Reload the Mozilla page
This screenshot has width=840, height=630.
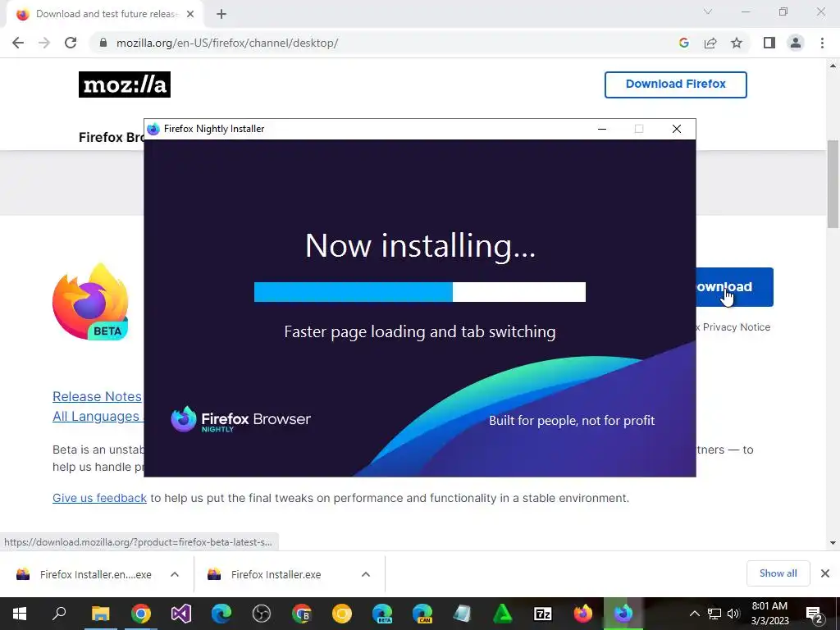pos(71,43)
